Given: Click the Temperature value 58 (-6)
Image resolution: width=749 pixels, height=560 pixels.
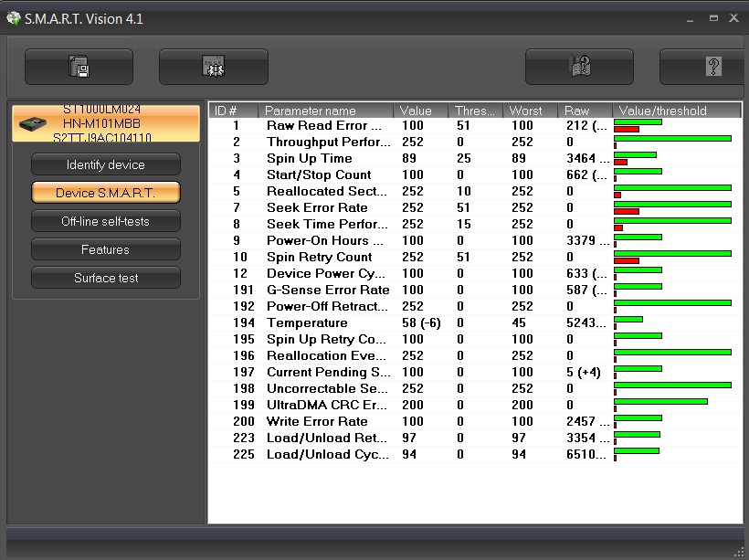Looking at the screenshot, I should point(421,323).
